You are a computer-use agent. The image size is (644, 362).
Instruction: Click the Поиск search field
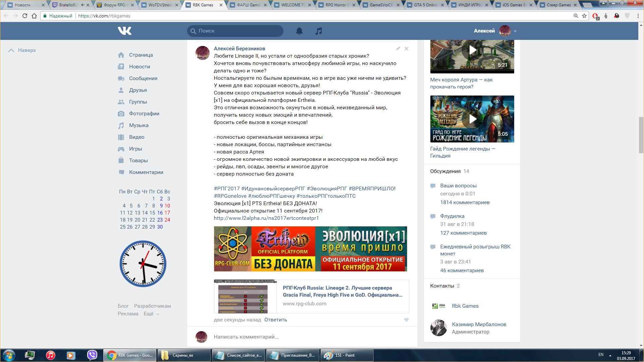point(235,31)
